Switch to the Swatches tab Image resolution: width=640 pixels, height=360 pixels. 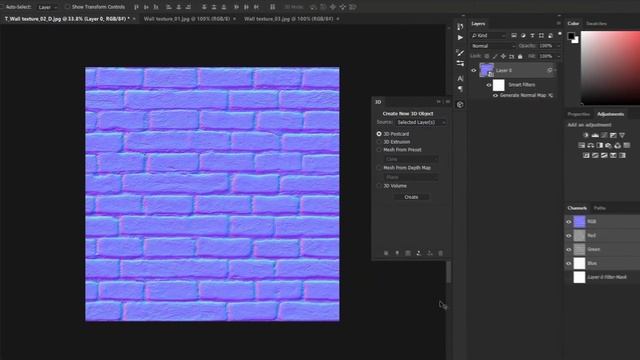coord(596,24)
